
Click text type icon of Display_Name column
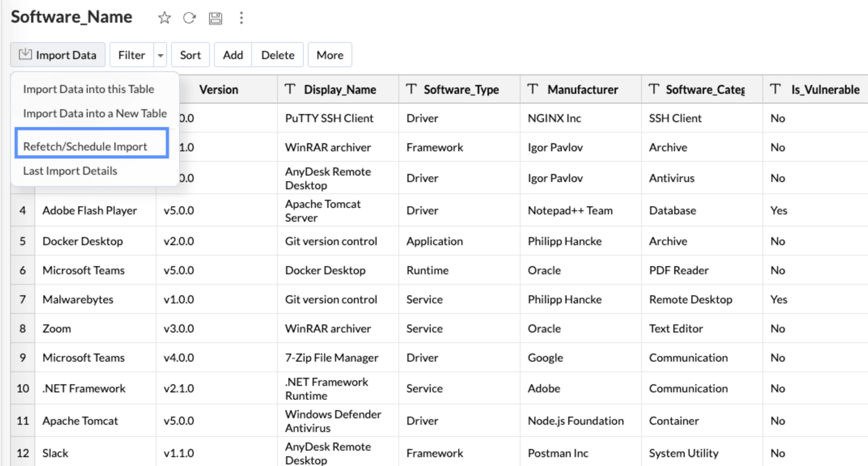[x=290, y=89]
